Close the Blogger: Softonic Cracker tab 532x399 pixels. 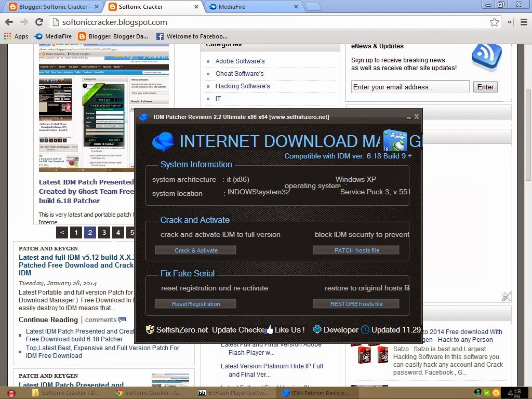(x=96, y=7)
